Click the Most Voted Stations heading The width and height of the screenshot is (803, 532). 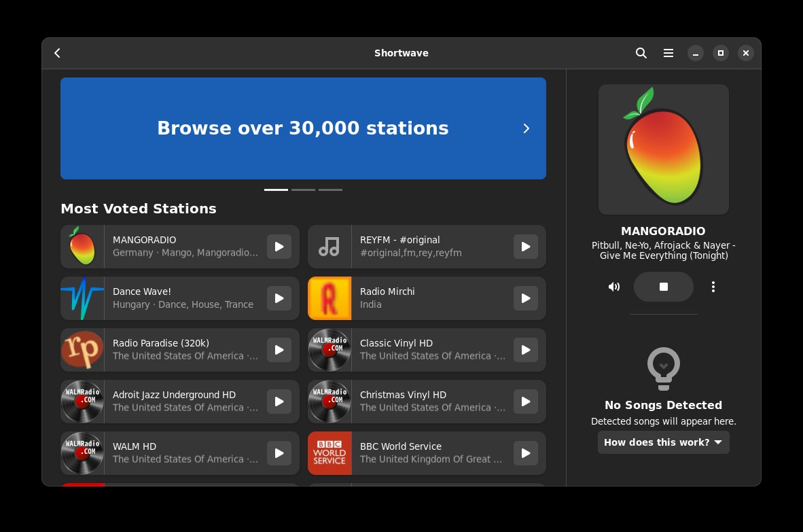click(139, 209)
